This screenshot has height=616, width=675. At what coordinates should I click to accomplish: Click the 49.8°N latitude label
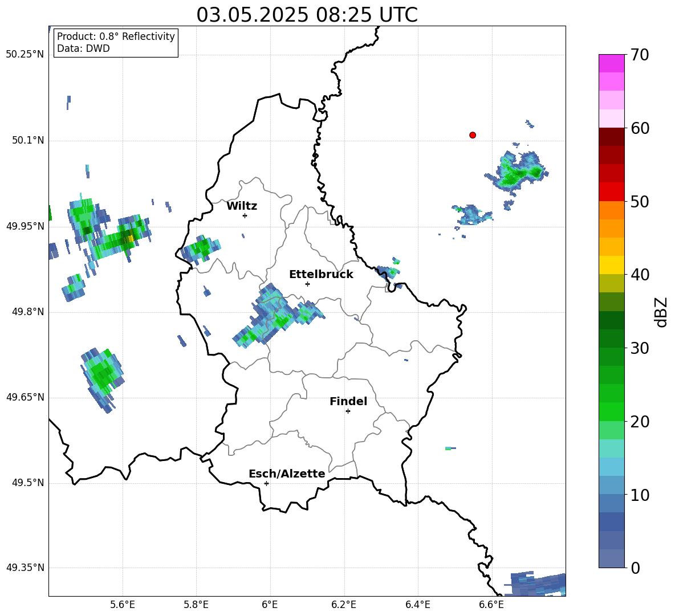coord(28,312)
